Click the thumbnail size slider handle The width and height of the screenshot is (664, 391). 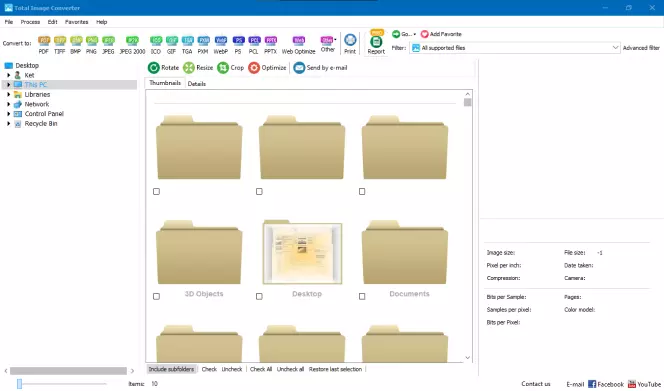(19, 384)
